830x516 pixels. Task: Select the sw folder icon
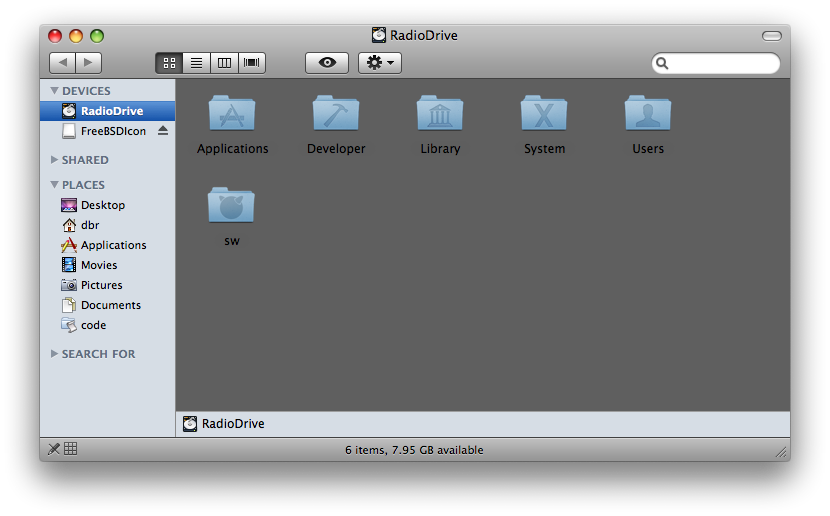(231, 205)
